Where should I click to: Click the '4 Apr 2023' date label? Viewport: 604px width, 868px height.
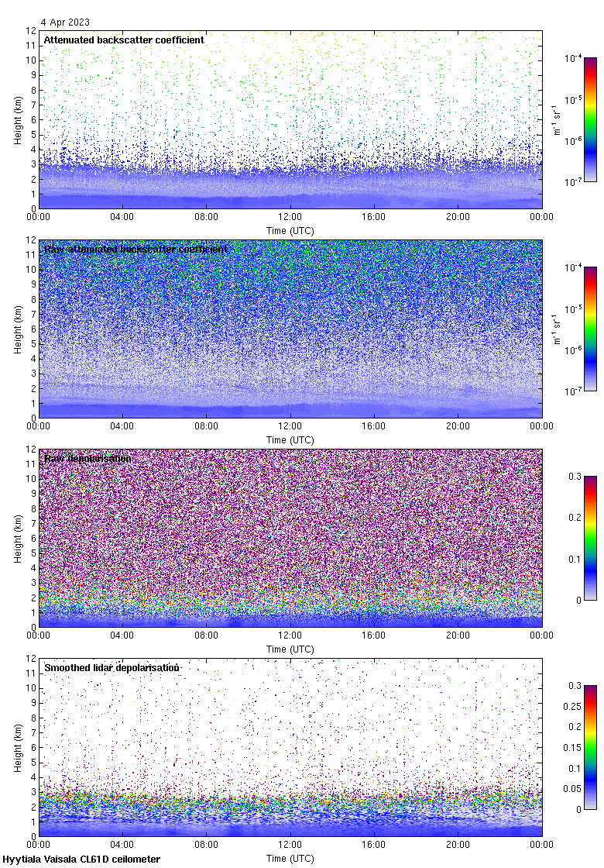pyautogui.click(x=65, y=22)
